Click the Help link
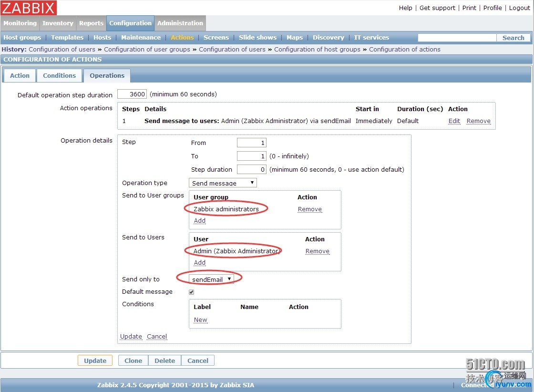The height and width of the screenshot is (392, 534). (405, 8)
